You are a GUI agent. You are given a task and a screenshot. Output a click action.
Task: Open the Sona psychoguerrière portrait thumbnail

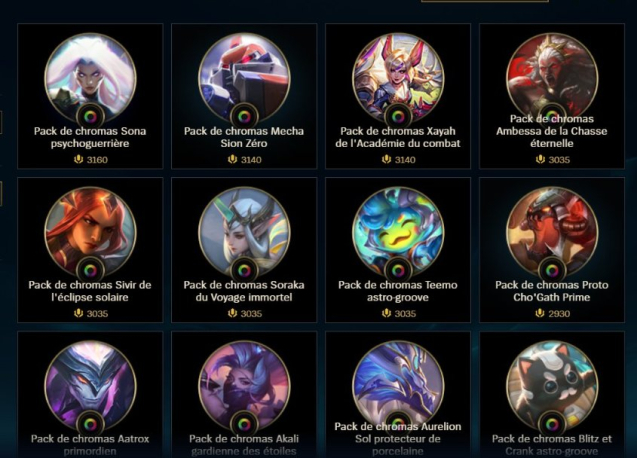[x=90, y=78]
